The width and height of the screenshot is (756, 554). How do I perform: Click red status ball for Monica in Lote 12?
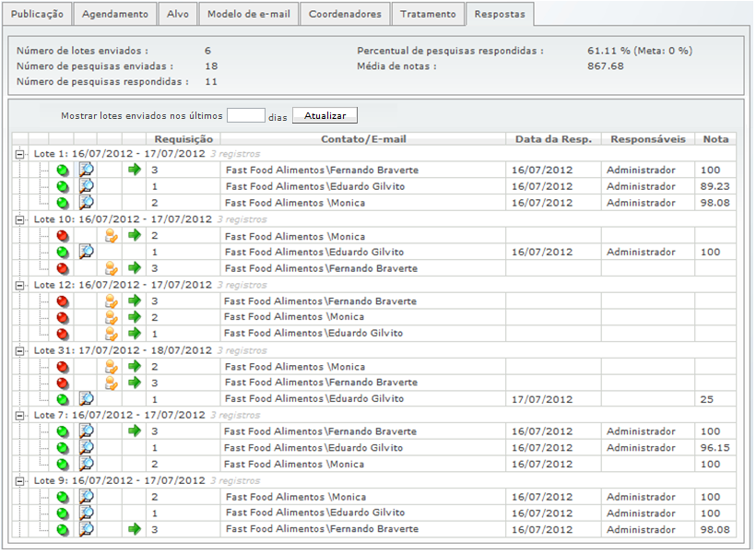click(x=63, y=317)
